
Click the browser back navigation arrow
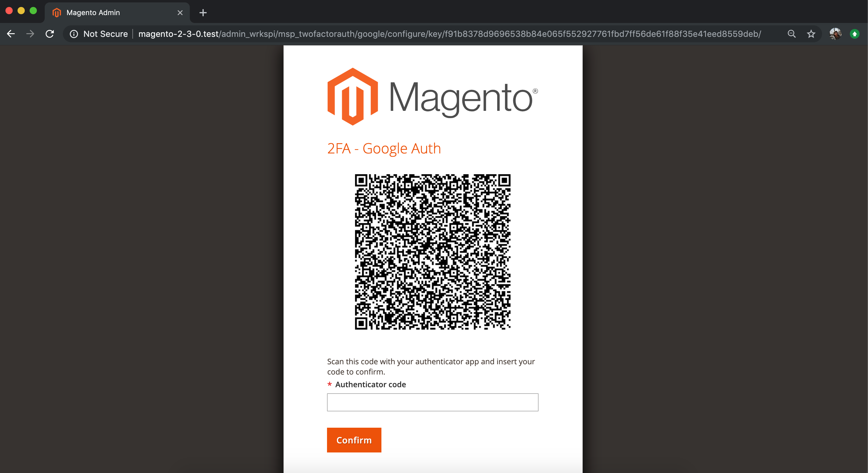coord(11,34)
